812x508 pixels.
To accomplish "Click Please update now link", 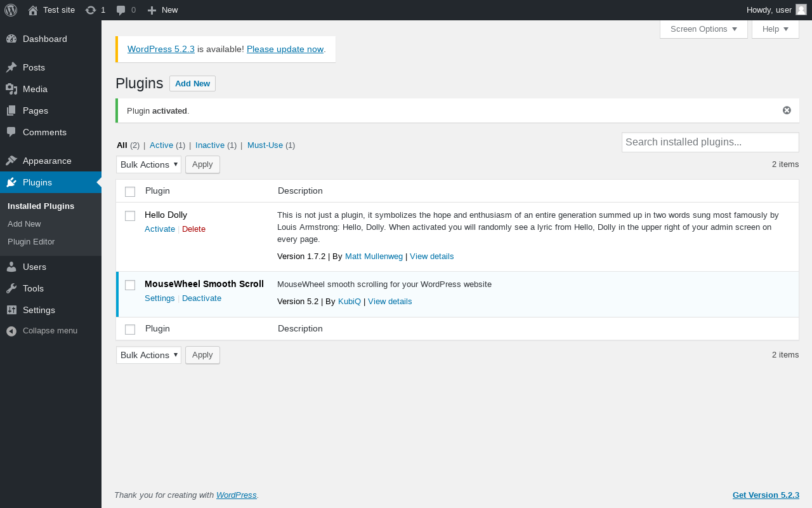I will pyautogui.click(x=285, y=49).
